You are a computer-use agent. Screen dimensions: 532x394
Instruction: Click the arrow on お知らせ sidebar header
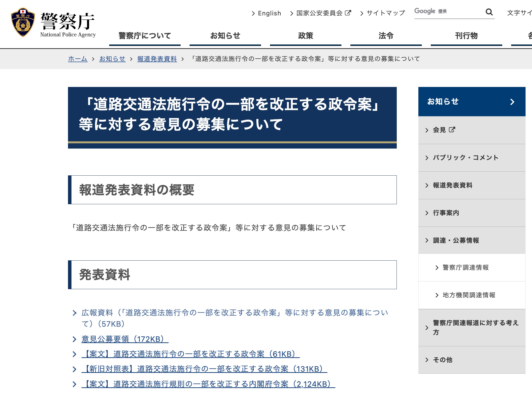click(512, 102)
